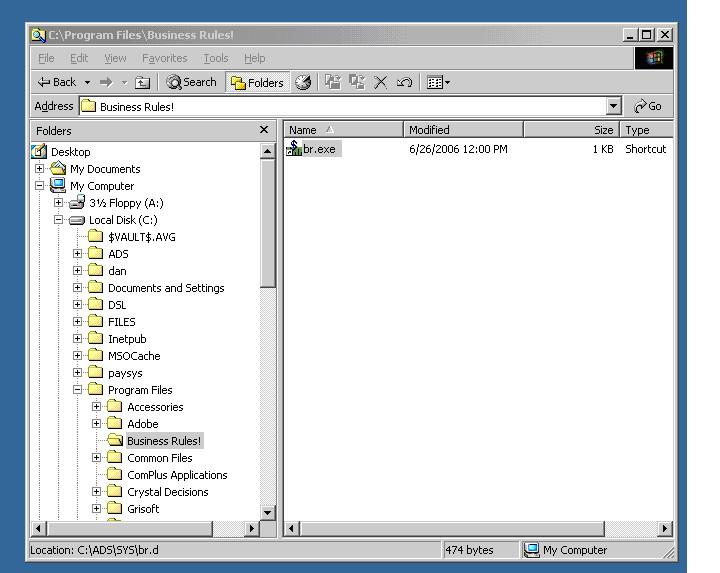Click the ComPlus Applications folder icon
This screenshot has height=573, width=720.
[114, 474]
